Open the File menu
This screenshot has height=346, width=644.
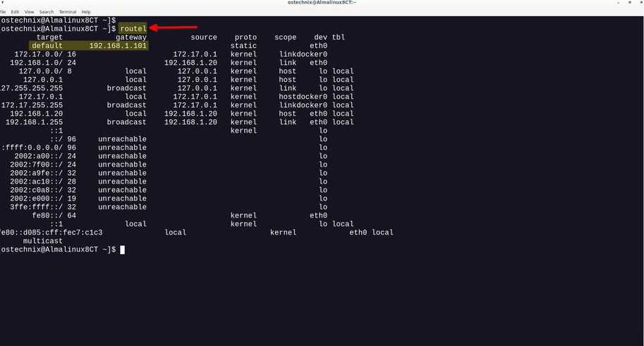click(2, 12)
